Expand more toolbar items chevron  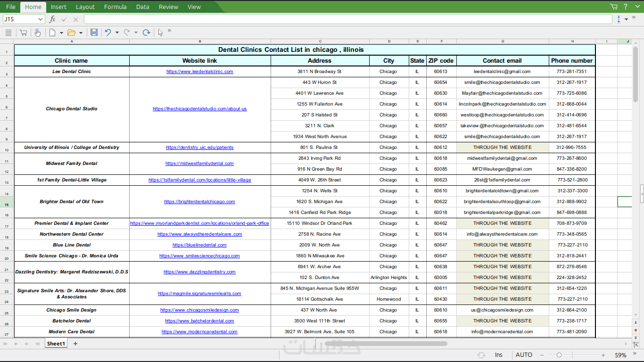click(169, 31)
